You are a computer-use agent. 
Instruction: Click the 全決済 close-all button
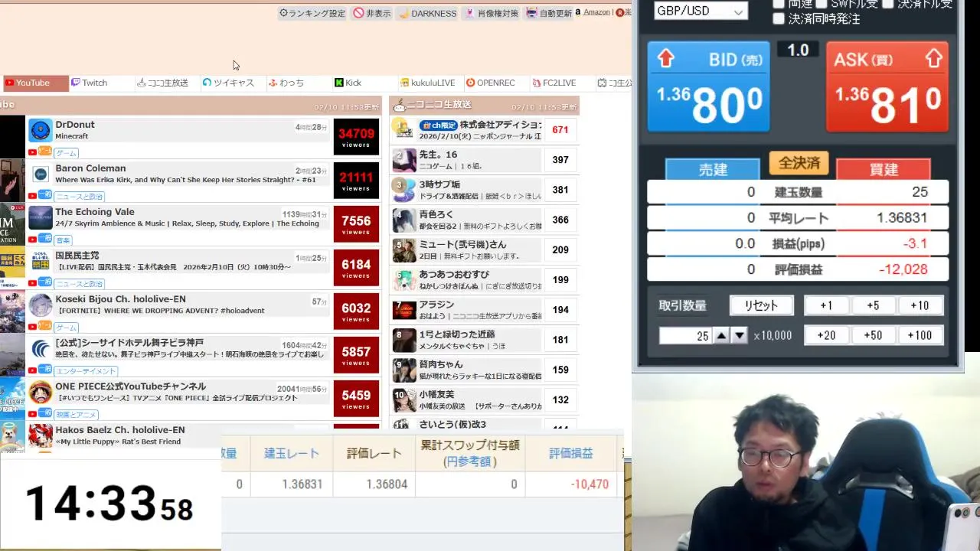pos(799,163)
